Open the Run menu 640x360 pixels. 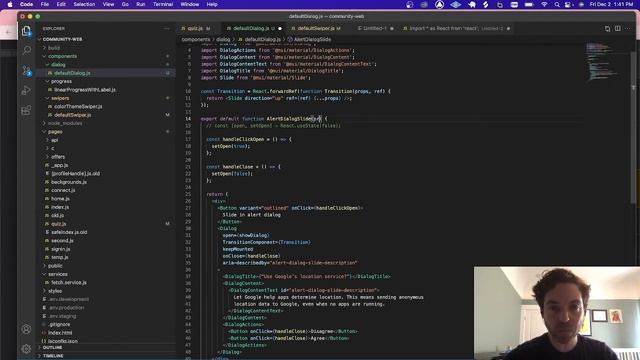pyautogui.click(x=141, y=4)
